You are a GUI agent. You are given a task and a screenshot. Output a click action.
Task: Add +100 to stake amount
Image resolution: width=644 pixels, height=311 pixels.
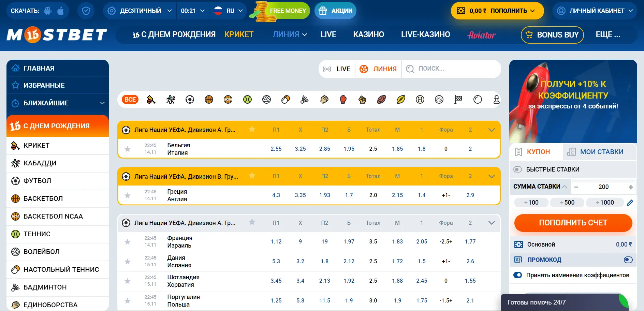coord(531,203)
